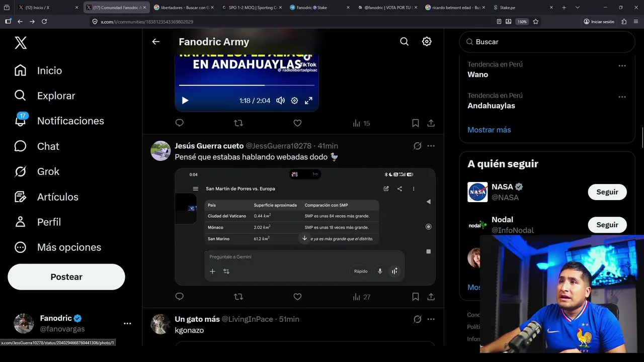Image resolution: width=644 pixels, height=362 pixels.
Task: Search within the Fanodric Army community
Action: click(404, 42)
